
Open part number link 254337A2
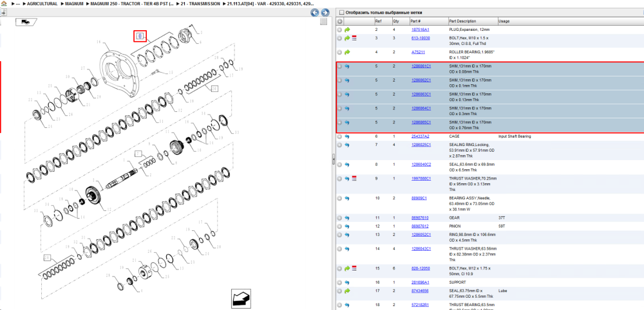[420, 136]
